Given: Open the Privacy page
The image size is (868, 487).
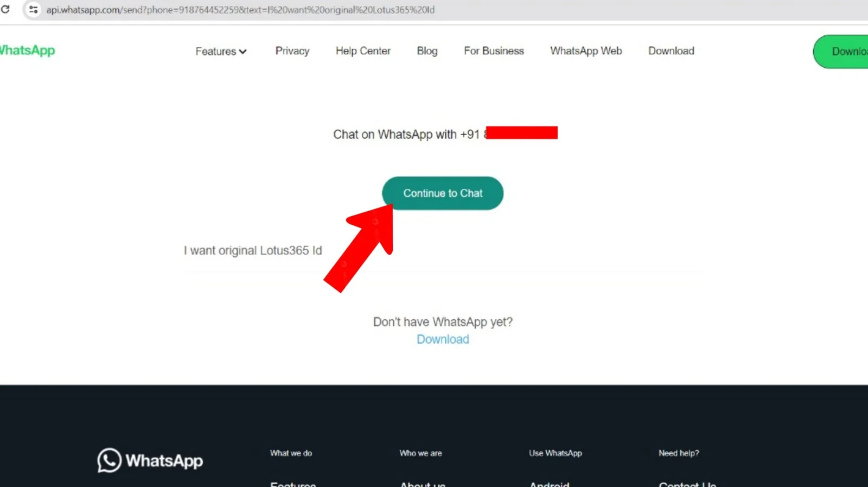Looking at the screenshot, I should coord(292,51).
